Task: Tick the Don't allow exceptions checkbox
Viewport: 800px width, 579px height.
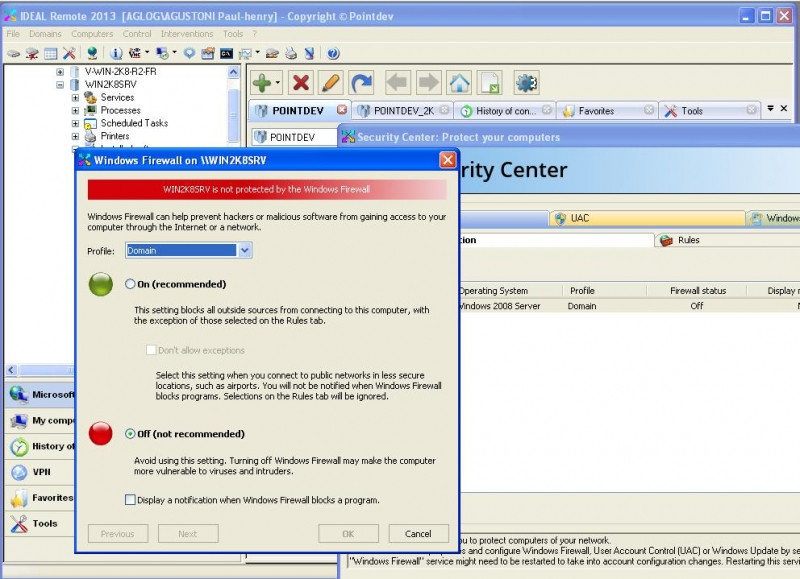Action: [x=151, y=350]
